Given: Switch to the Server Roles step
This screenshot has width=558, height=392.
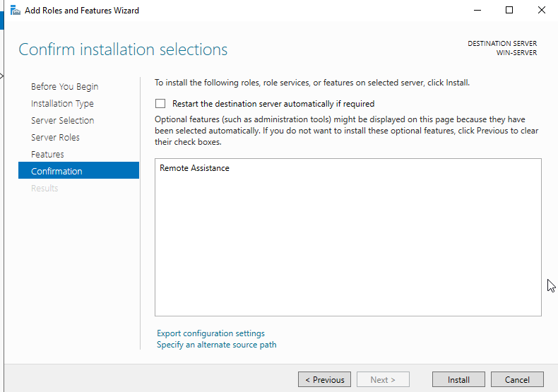Looking at the screenshot, I should [55, 137].
